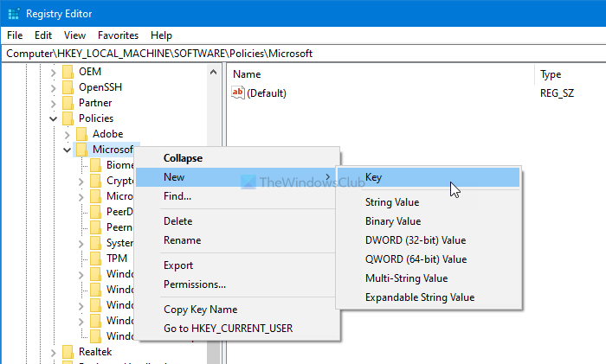Viewport: 606px width, 364px height.
Task: Expand the Realtek key
Action: click(54, 353)
